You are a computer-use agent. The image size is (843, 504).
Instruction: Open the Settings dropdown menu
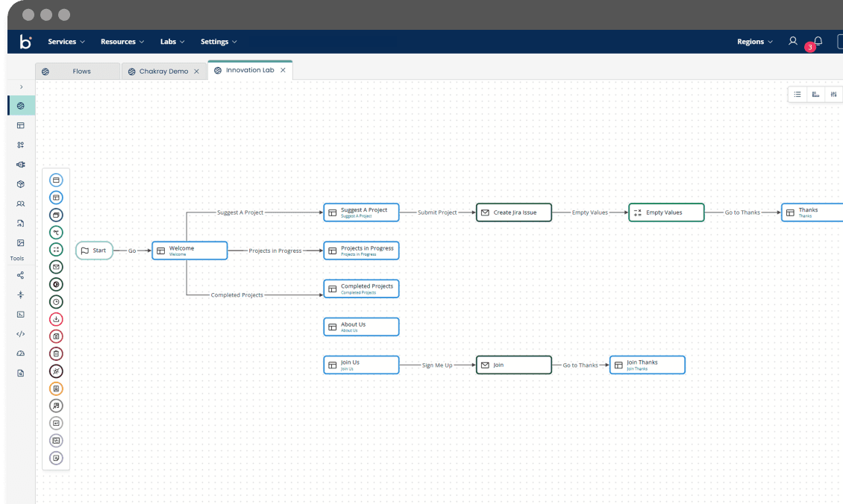click(x=219, y=42)
